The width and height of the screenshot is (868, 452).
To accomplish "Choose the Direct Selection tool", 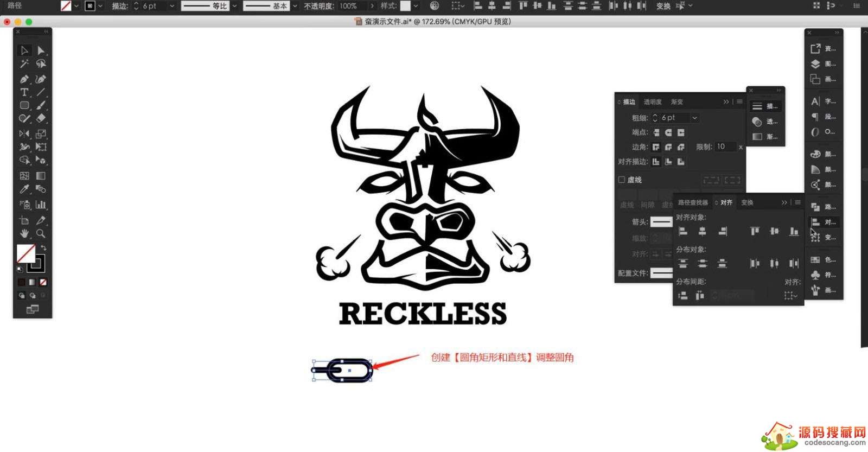I will pos(41,50).
